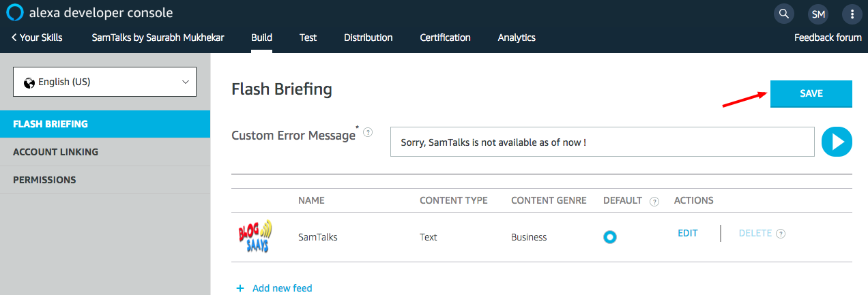Open the Analytics tab
This screenshot has height=295, width=868.
coord(517,37)
